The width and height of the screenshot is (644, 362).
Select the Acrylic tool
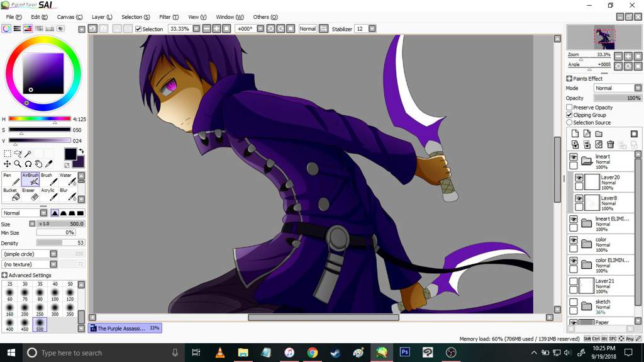tap(49, 195)
